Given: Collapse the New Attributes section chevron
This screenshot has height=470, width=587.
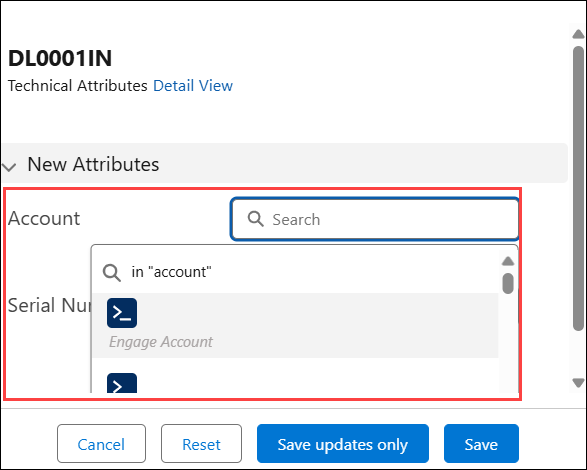Looking at the screenshot, I should [x=9, y=166].
